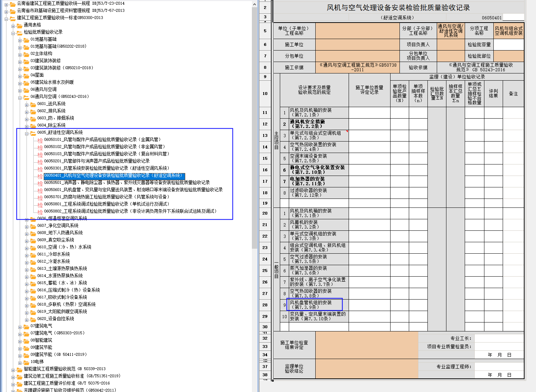Collapse the 建筑工程施工质量验收统一标准GB50300-2013 node

point(6,19)
